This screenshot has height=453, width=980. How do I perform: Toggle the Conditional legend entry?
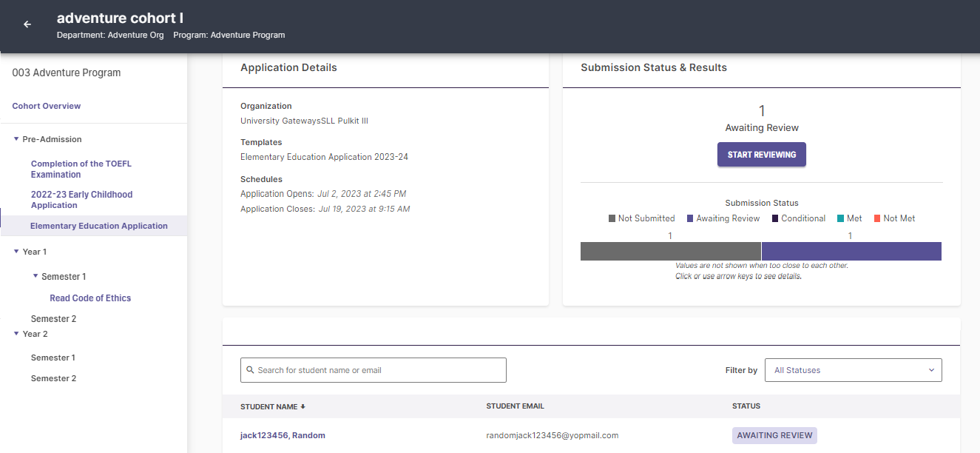pos(799,218)
